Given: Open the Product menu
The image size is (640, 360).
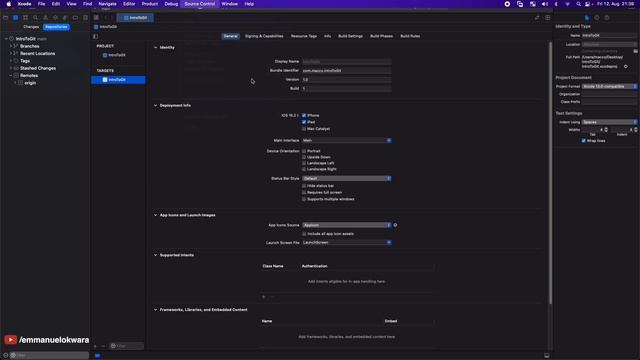Looking at the screenshot, I should (150, 4).
